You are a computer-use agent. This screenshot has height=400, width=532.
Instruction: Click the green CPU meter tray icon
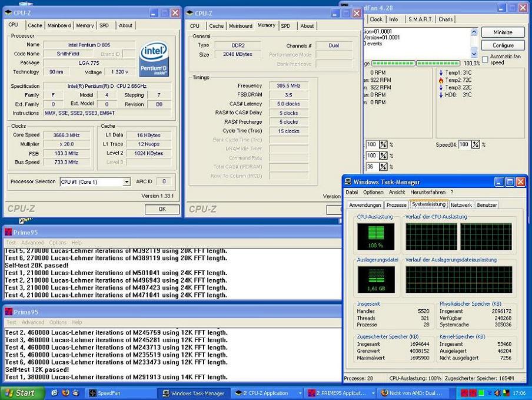(x=481, y=393)
